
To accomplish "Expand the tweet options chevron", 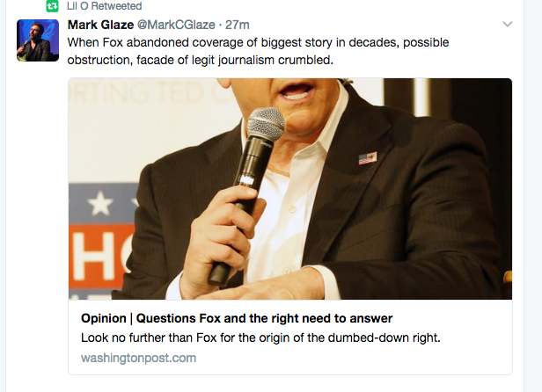I will 507,25.
